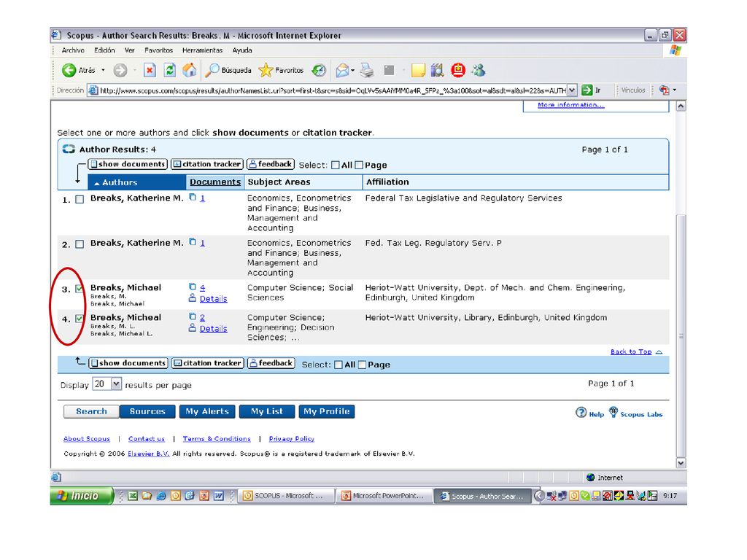Click the green Ir go arrow
The width and height of the screenshot is (747, 560).
[587, 90]
